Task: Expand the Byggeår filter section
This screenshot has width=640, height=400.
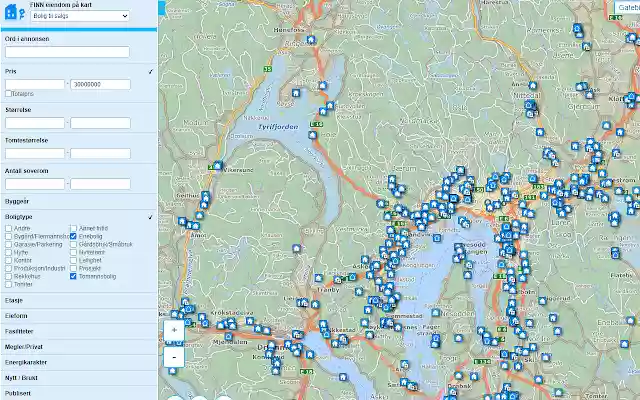Action: coord(79,201)
